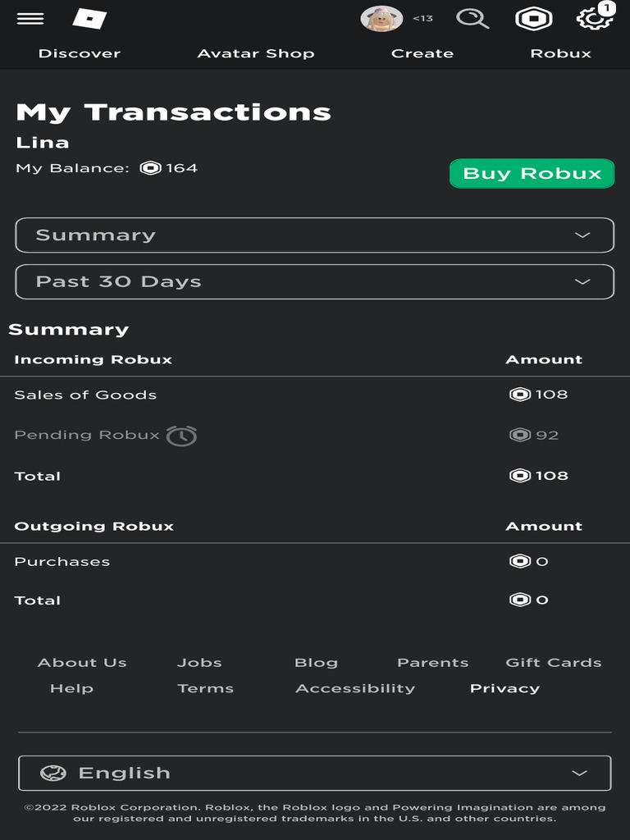Open the Create tab
The image size is (630, 840).
click(x=422, y=53)
